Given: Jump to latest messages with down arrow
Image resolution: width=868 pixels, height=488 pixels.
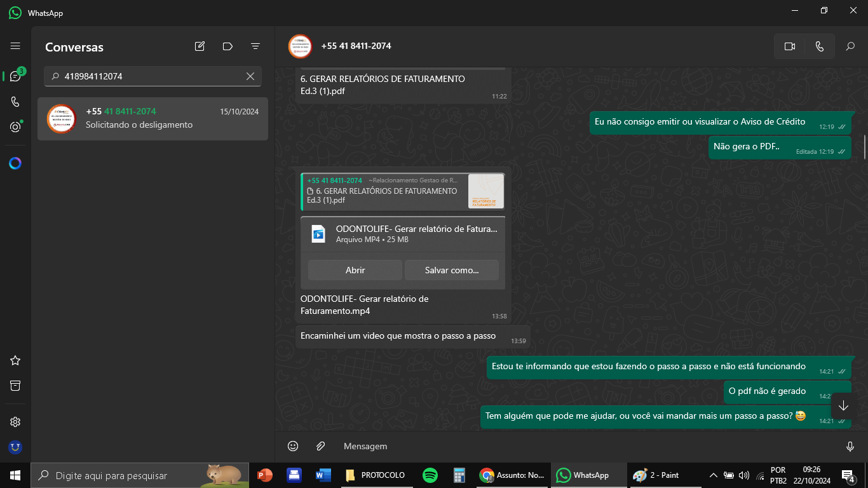Looking at the screenshot, I should [x=844, y=406].
